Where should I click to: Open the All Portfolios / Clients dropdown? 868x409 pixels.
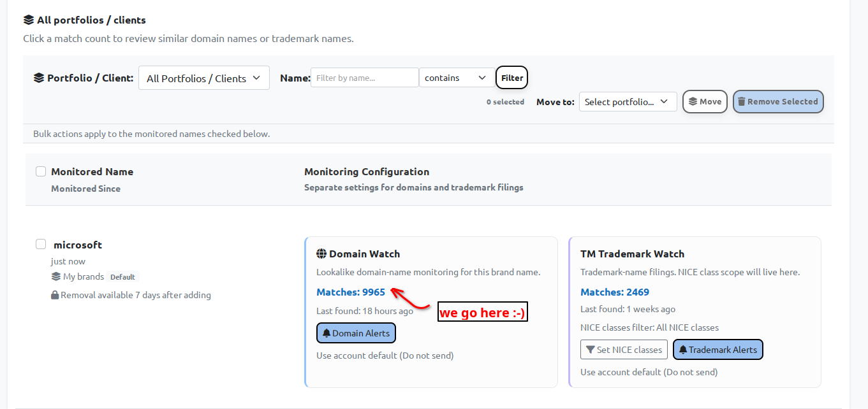click(204, 78)
